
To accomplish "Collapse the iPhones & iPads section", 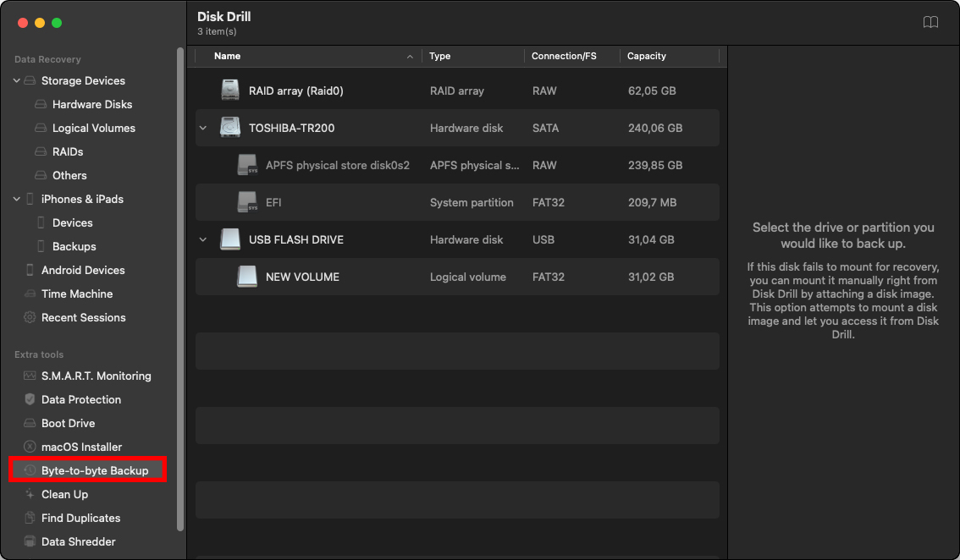I will coord(17,199).
